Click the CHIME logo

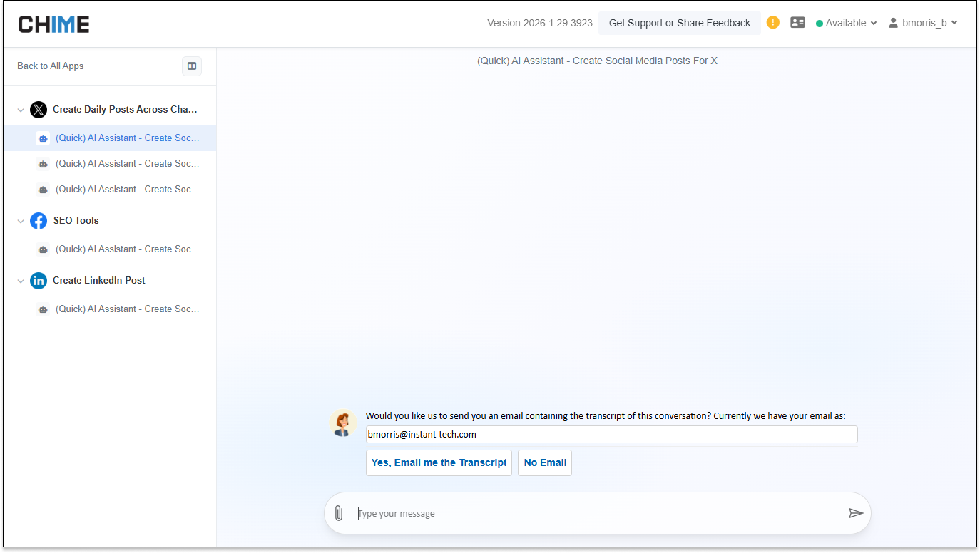[x=54, y=24]
